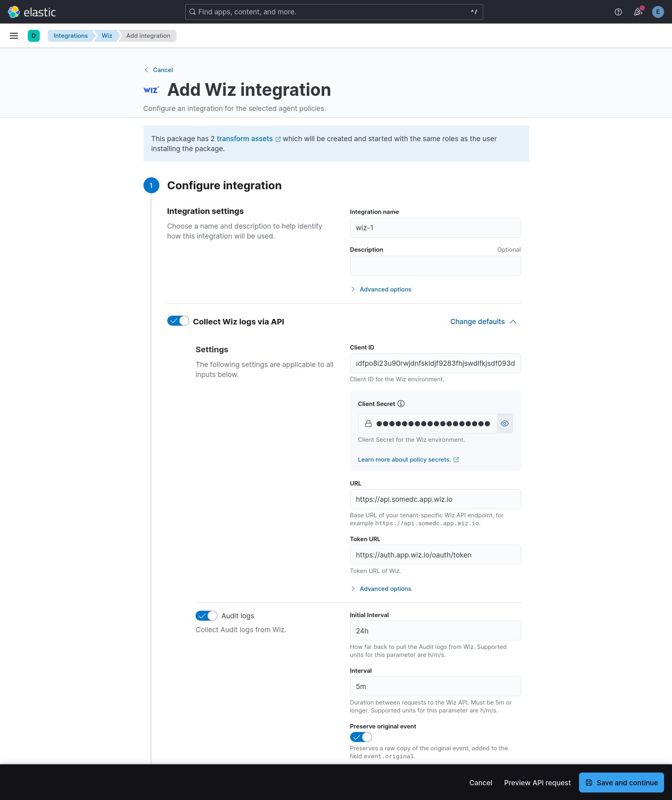Click external icon after policy secrets link

click(456, 460)
